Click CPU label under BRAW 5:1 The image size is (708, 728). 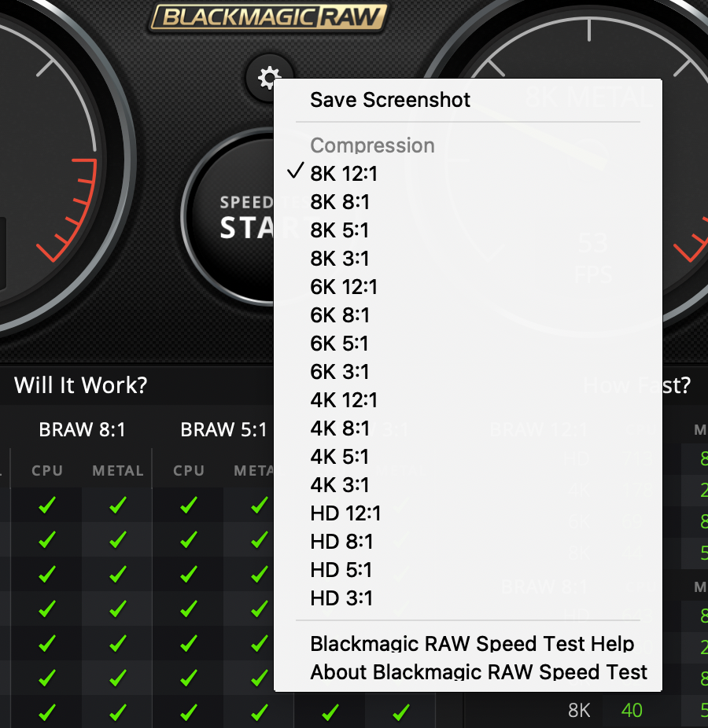(189, 470)
